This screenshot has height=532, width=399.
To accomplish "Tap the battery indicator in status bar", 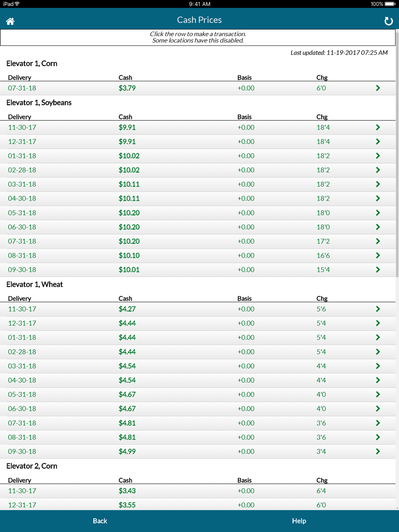I will pos(390,4).
